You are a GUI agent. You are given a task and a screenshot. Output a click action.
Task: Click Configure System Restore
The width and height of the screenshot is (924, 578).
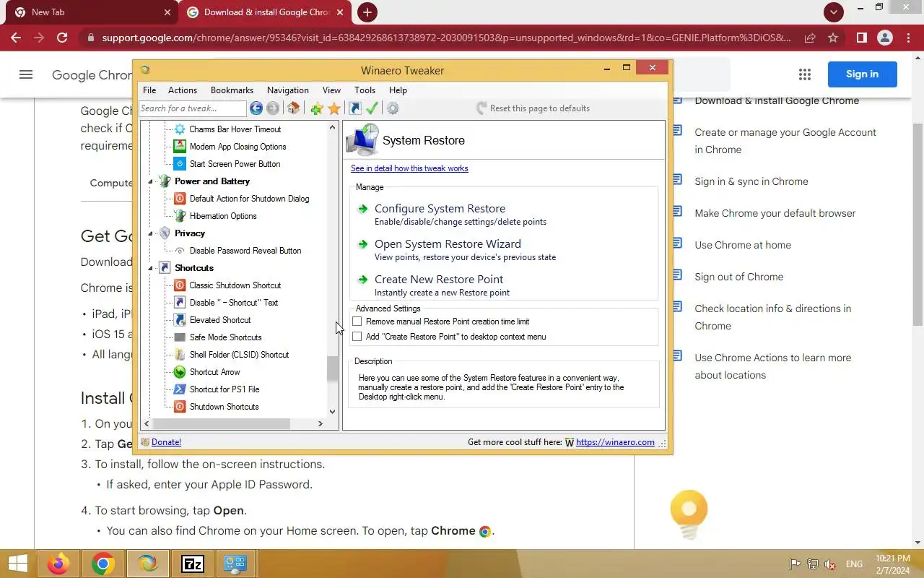[x=440, y=209]
